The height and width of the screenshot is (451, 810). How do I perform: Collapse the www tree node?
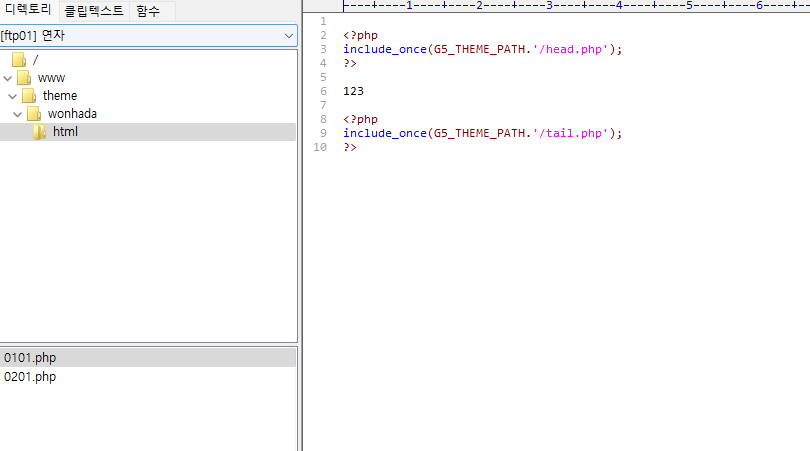coord(8,78)
